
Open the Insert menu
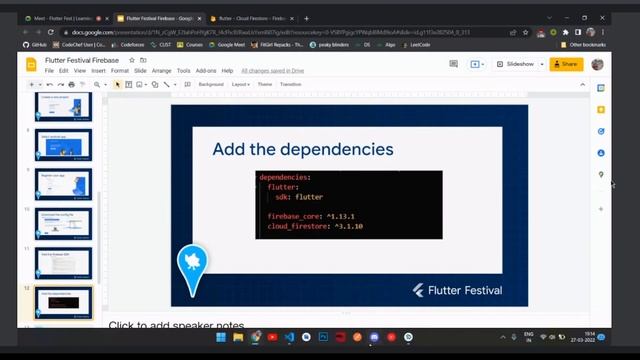98,71
